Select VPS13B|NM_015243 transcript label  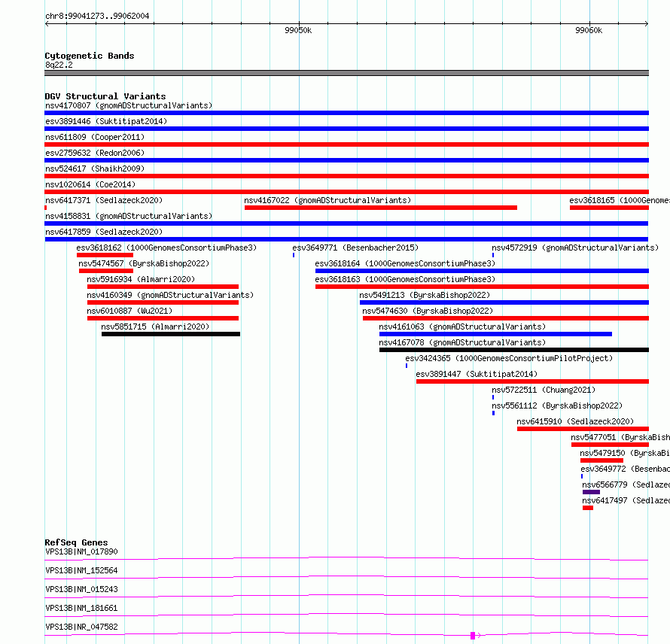[81, 589]
